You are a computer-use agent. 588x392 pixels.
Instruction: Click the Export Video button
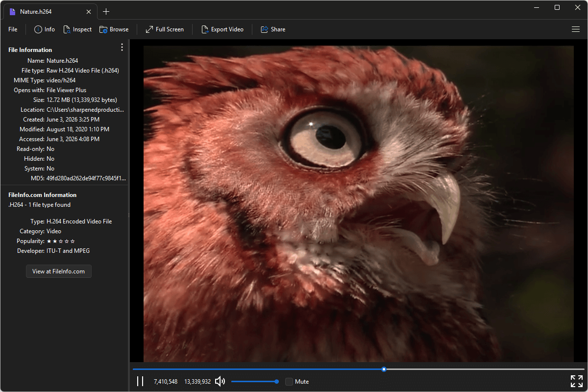[222, 29]
